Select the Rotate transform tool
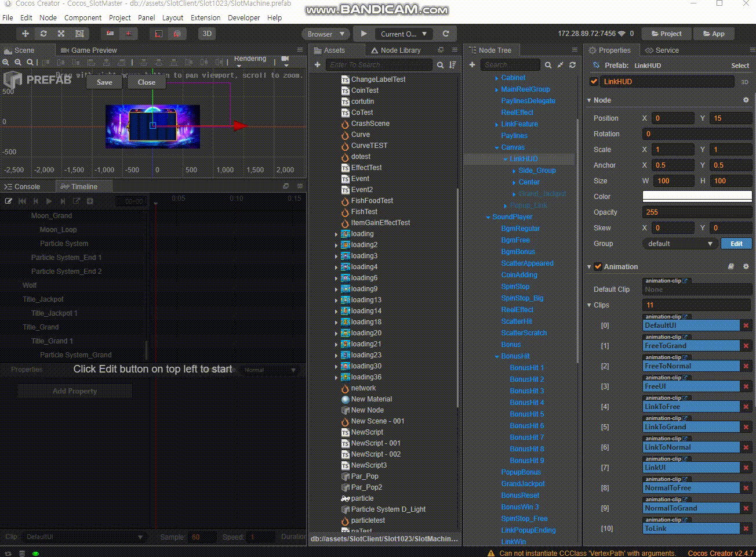Image resolution: width=756 pixels, height=557 pixels. pyautogui.click(x=43, y=34)
